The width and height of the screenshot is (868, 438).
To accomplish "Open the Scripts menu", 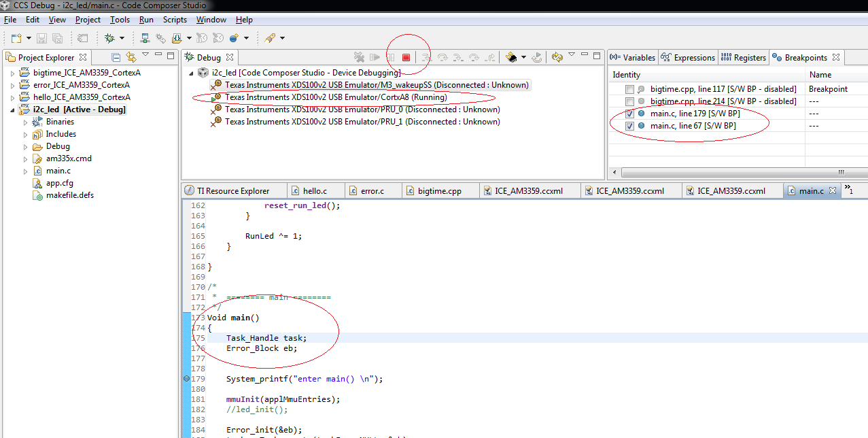I will tap(175, 20).
